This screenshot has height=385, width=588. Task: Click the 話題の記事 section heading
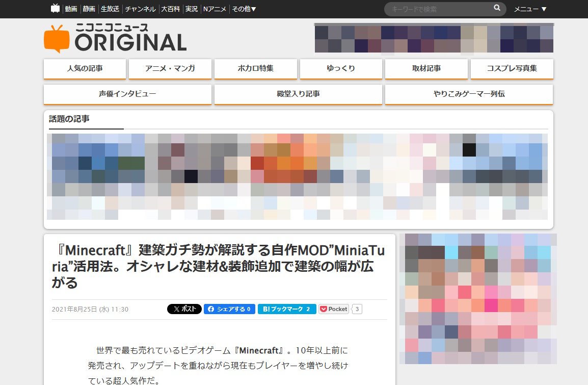click(x=69, y=119)
